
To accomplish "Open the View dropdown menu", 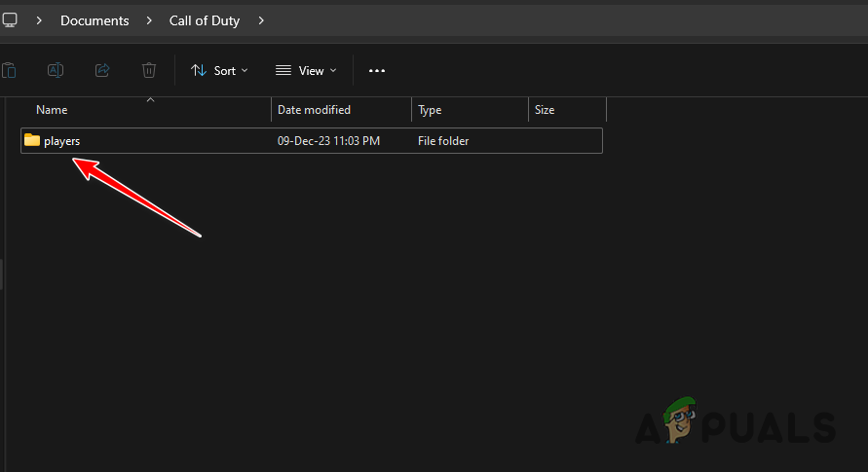I will [x=306, y=71].
